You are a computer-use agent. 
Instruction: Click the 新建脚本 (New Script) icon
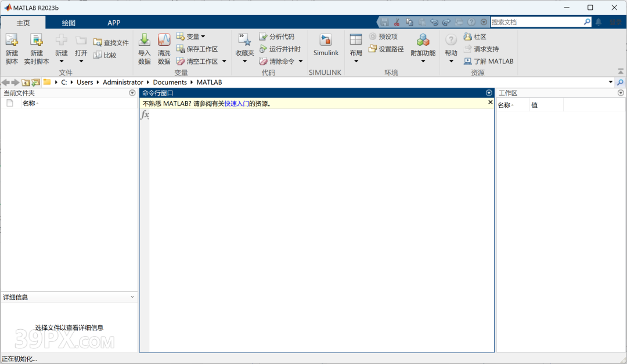(x=12, y=40)
